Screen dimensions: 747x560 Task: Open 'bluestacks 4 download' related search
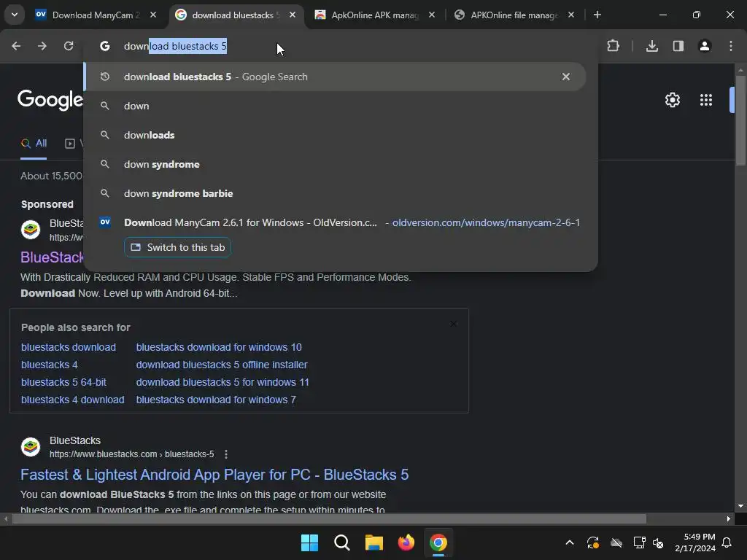73,400
